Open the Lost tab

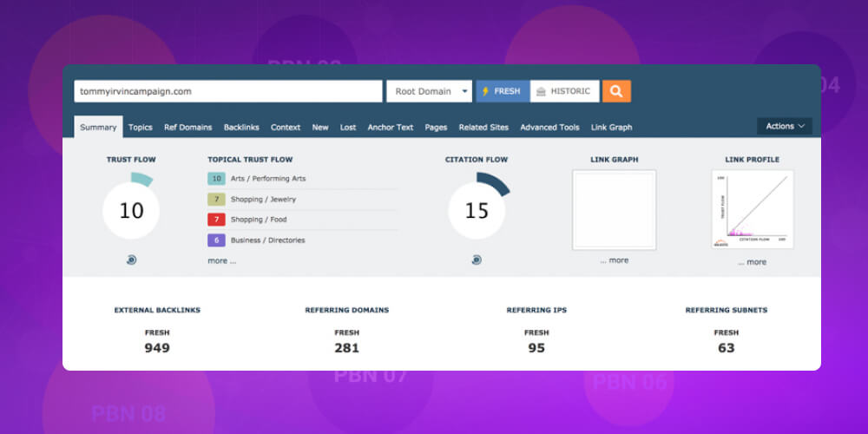(348, 128)
